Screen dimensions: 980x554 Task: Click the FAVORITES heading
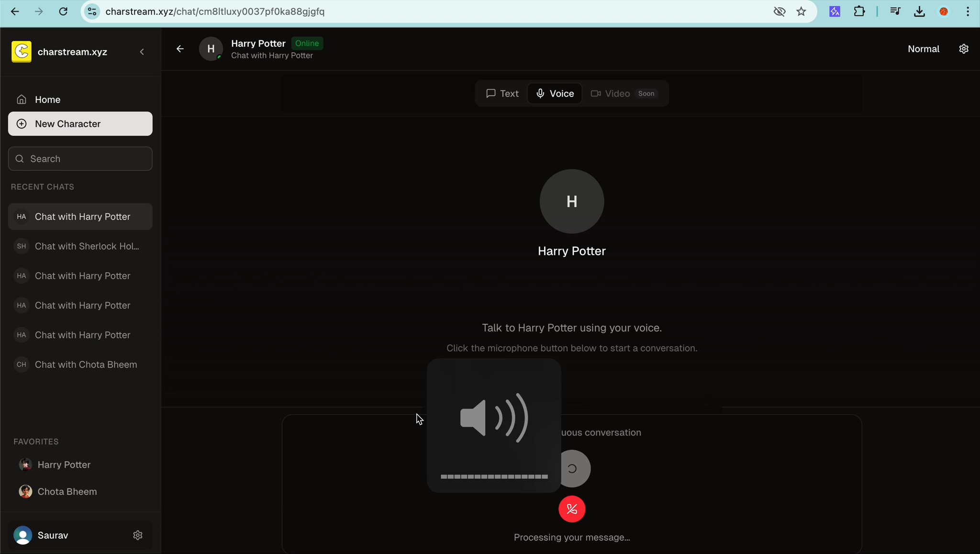pos(36,442)
